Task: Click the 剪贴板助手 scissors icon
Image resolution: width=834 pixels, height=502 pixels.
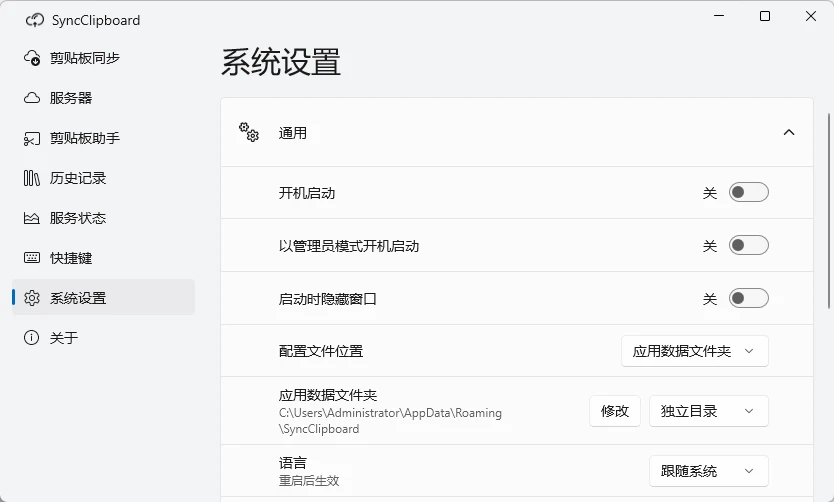Action: pyautogui.click(x=32, y=138)
